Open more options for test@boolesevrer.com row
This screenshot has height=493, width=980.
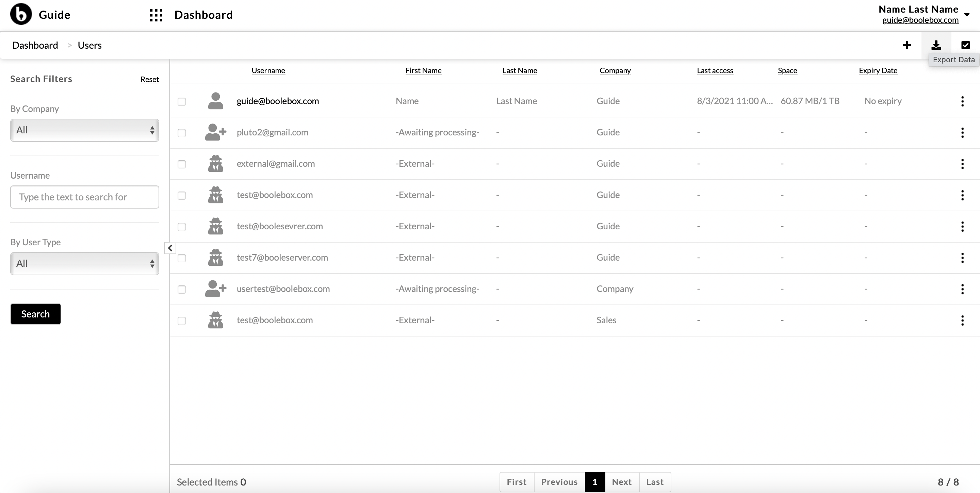coord(963,226)
